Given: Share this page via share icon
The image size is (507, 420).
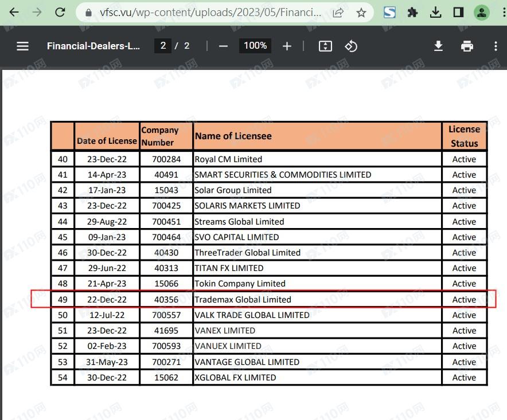Looking at the screenshot, I should [x=338, y=12].
